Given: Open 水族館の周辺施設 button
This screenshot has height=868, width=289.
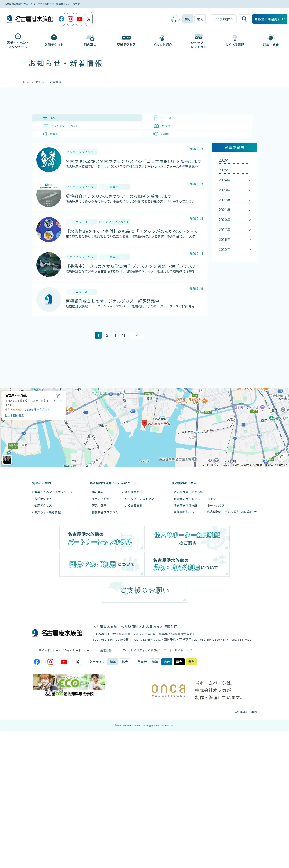Looking at the screenshot, I should point(269,19).
